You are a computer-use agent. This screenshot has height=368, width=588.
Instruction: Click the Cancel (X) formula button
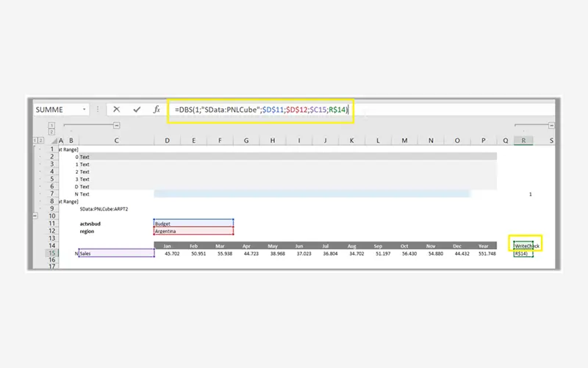(x=116, y=109)
